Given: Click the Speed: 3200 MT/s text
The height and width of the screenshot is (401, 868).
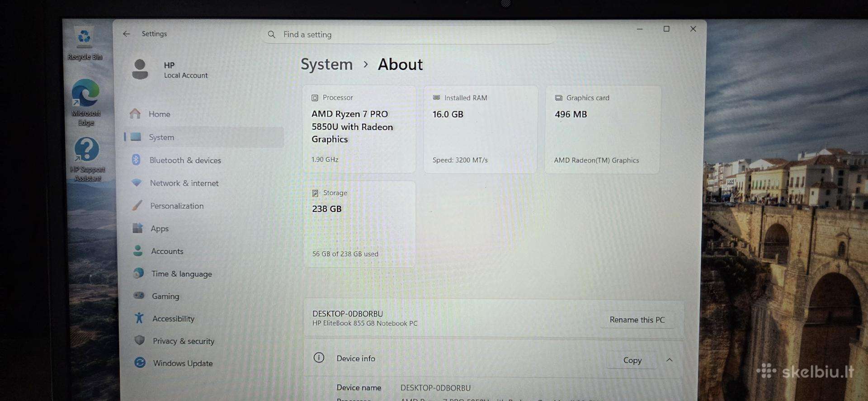Looking at the screenshot, I should click(460, 160).
